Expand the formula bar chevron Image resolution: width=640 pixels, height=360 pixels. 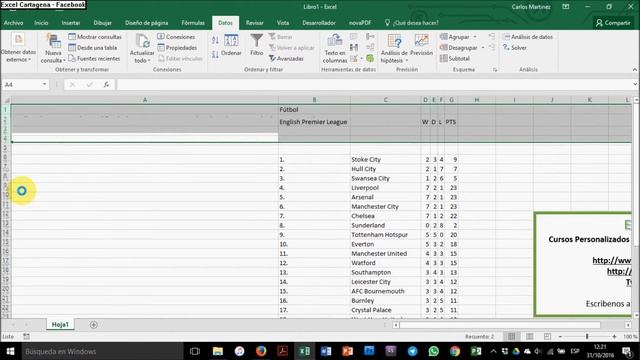pyautogui.click(x=635, y=84)
